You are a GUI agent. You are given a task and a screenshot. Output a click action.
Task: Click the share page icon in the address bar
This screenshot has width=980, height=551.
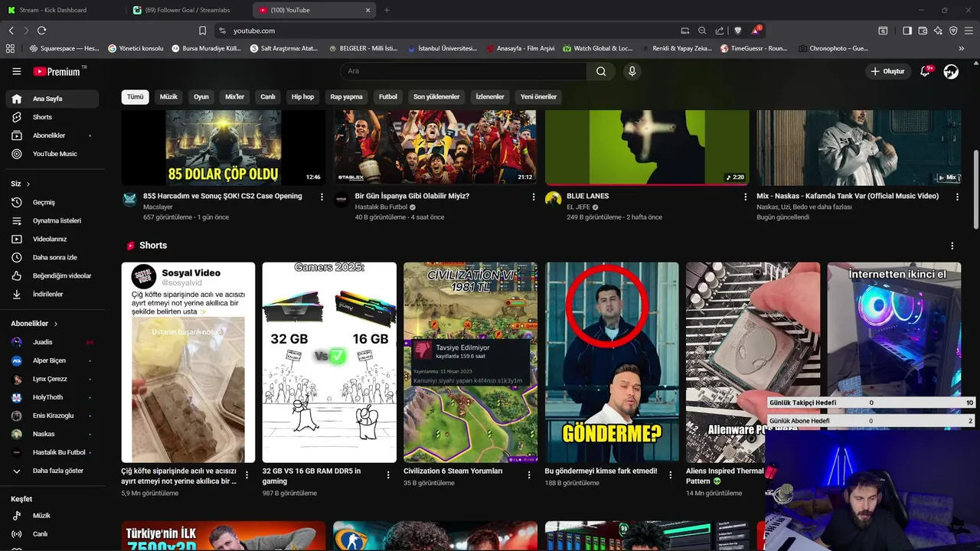(720, 31)
